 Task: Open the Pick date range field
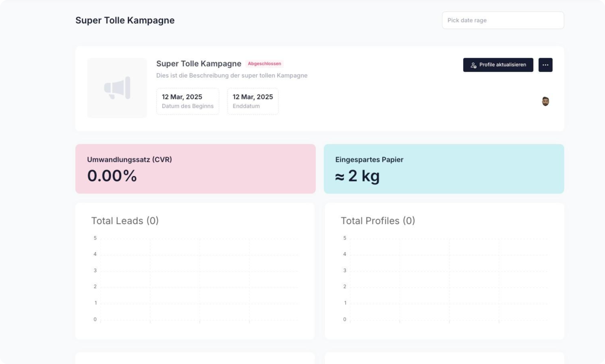coord(503,20)
